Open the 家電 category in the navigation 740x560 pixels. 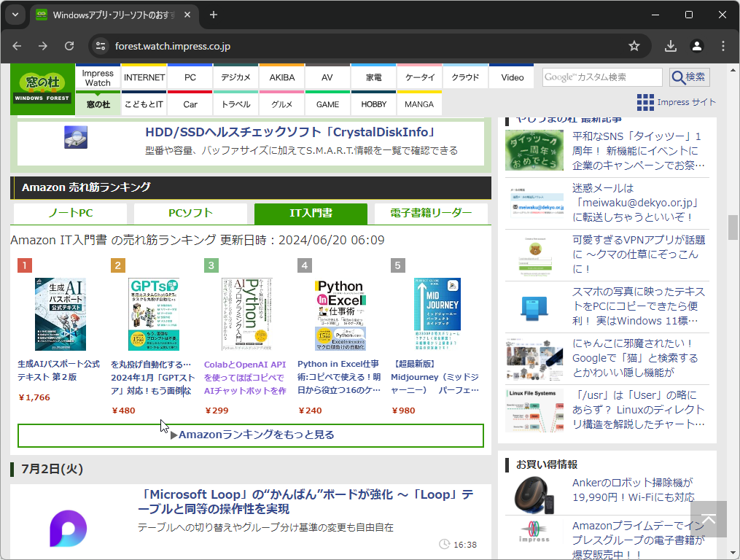tap(373, 77)
